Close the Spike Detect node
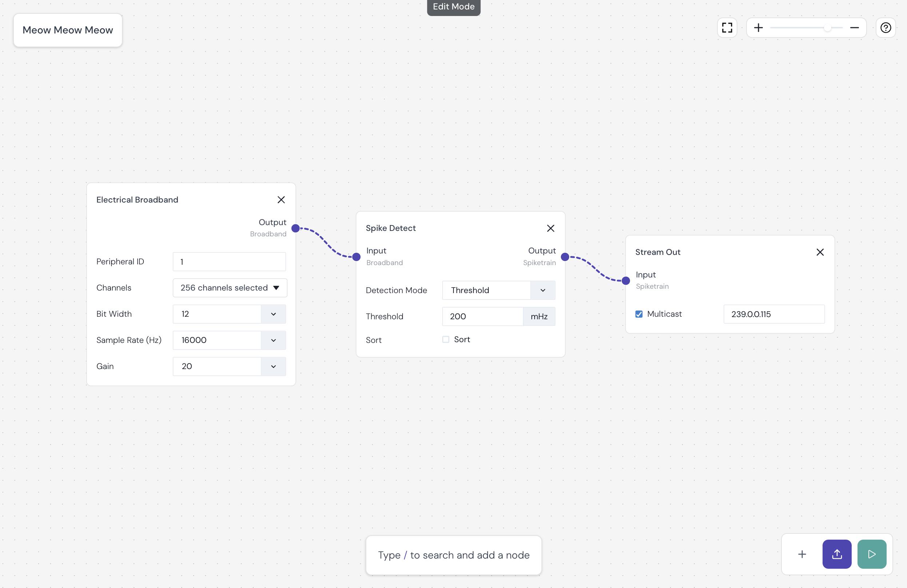Image resolution: width=907 pixels, height=588 pixels. [x=551, y=228]
